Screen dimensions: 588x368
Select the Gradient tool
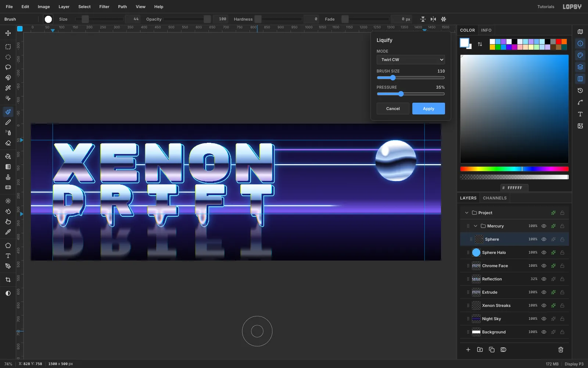pos(8,167)
